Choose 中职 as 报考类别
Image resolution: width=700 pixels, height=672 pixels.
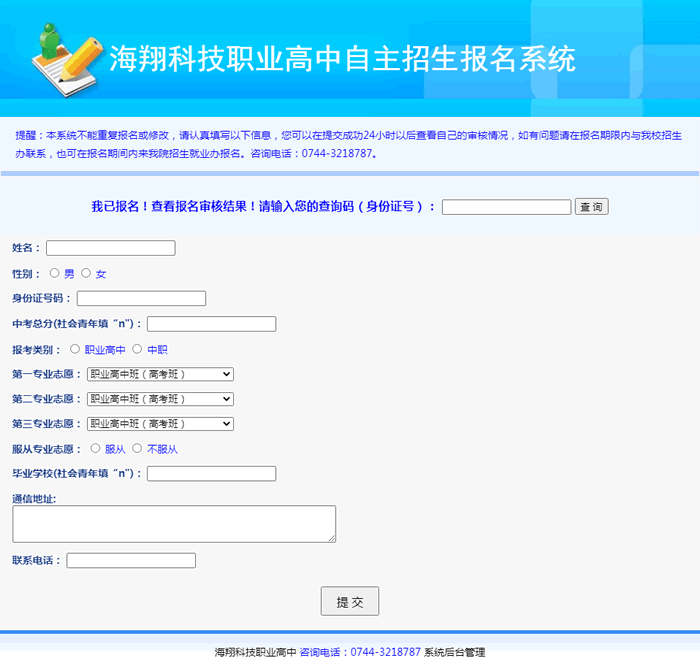(137, 349)
